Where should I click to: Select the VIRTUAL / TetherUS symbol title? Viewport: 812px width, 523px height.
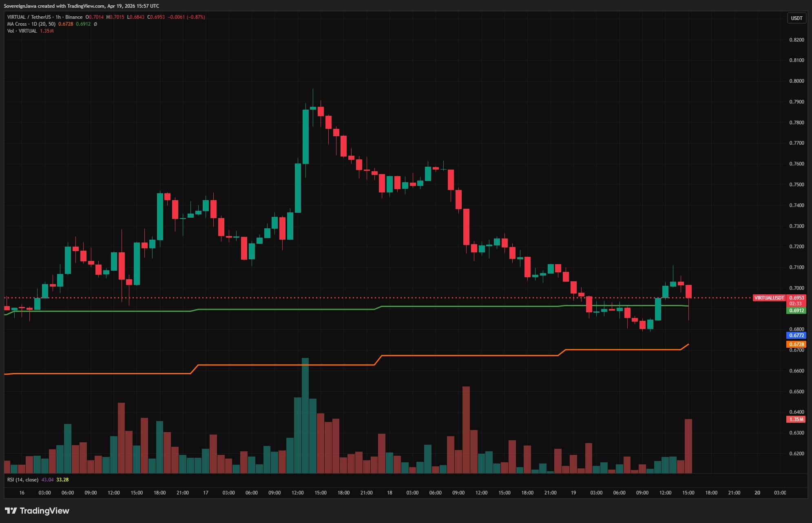click(x=29, y=17)
